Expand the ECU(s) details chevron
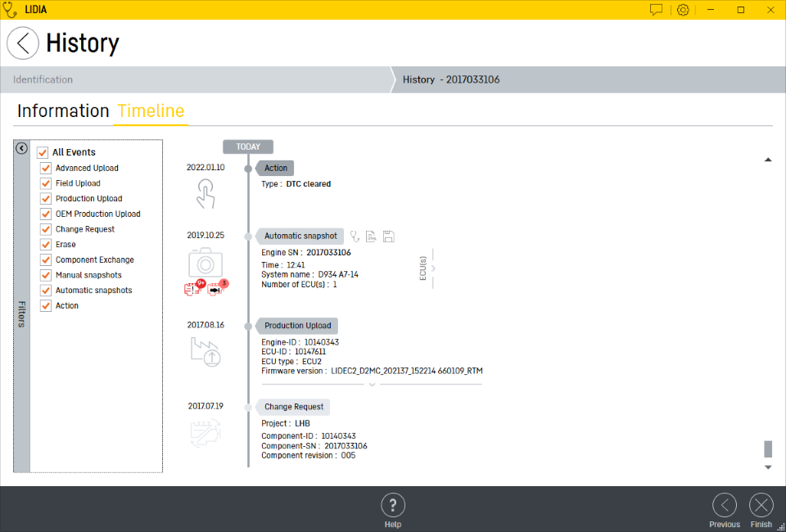 (433, 268)
